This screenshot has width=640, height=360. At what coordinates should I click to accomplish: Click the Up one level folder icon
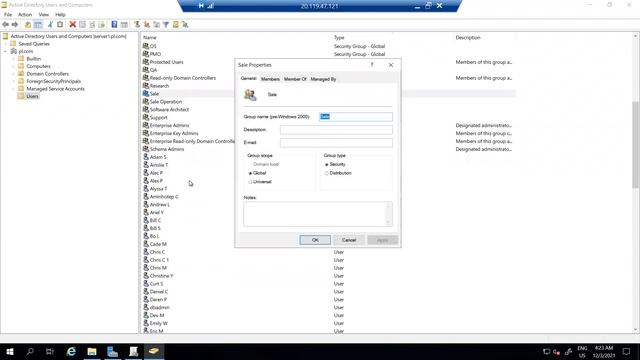(28, 24)
